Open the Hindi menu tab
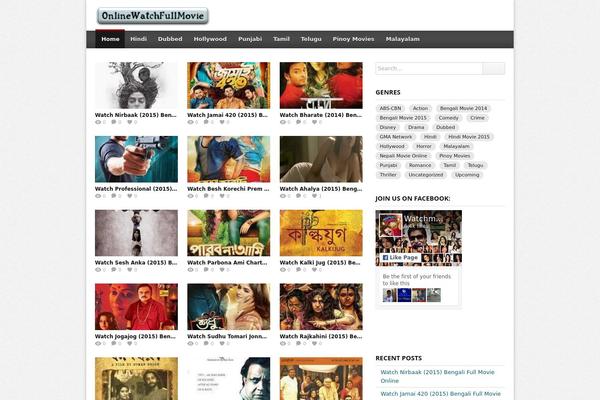 pos(139,39)
